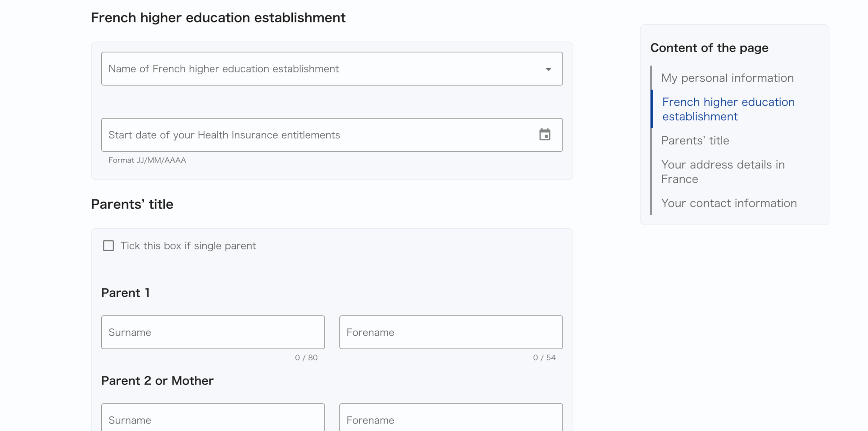Viewport: 868px width, 431px height.
Task: Click the Name of French higher education establishment field
Action: [322, 69]
